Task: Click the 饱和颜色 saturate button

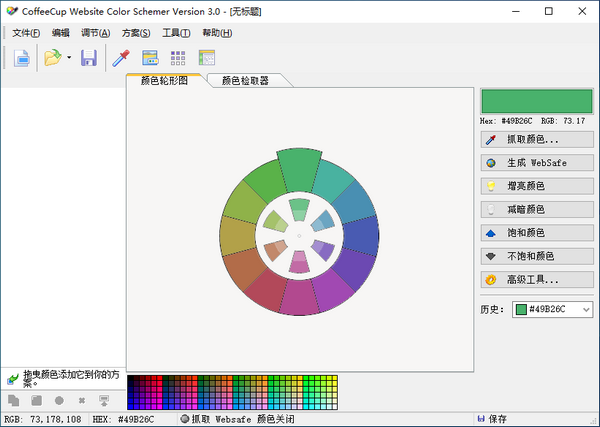Action: pos(538,233)
